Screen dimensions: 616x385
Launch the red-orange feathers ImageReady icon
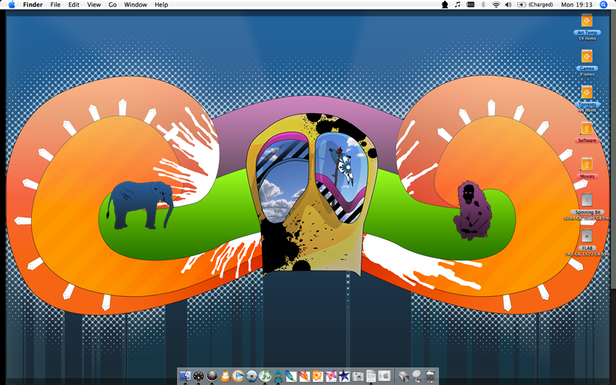pos(304,376)
